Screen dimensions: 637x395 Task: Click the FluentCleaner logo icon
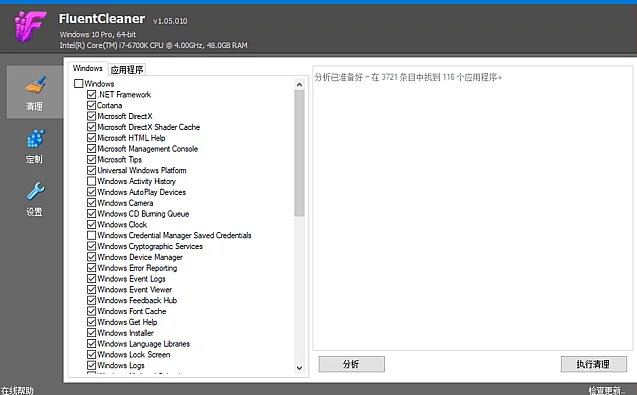pos(30,26)
